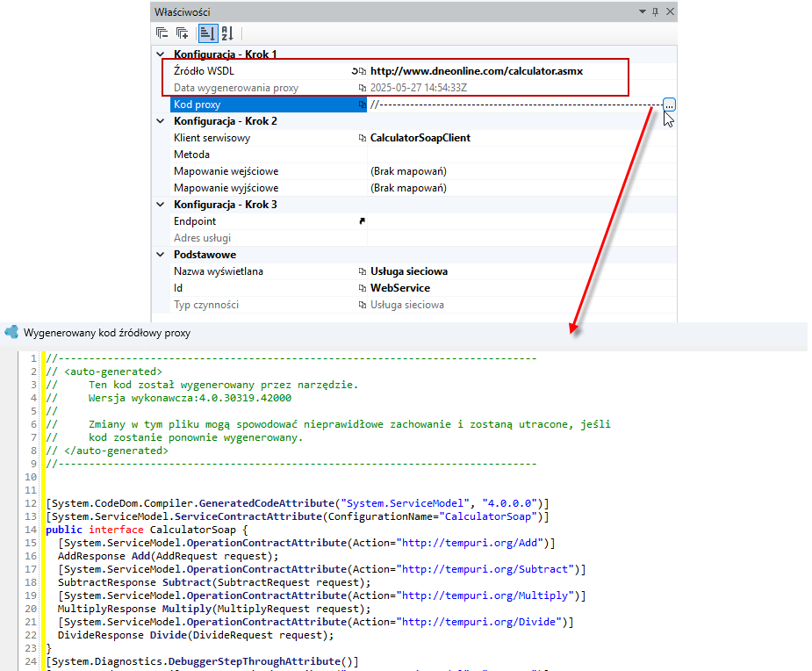
Task: Toggle alphabetical A-Z sorting of properties
Action: [x=227, y=33]
